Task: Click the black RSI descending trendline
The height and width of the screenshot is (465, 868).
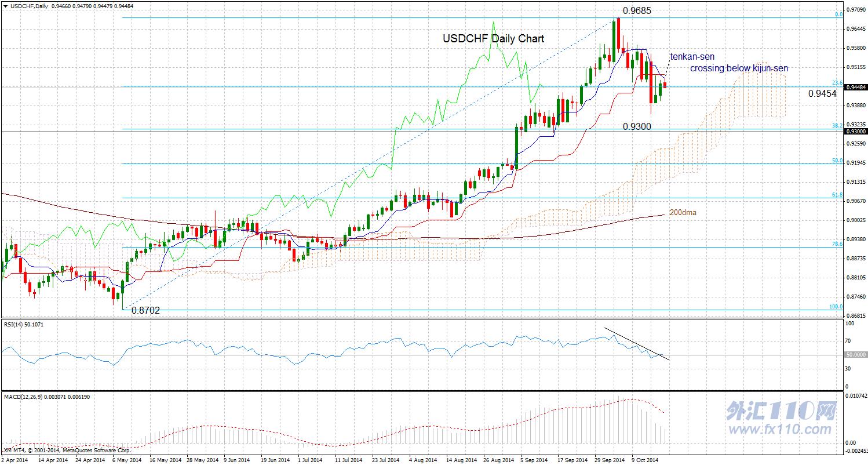Action: 637,344
